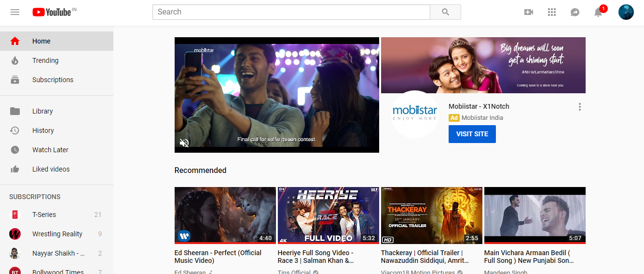Open the T-Series subscription link
The image size is (644, 274).
pyautogui.click(x=56, y=215)
